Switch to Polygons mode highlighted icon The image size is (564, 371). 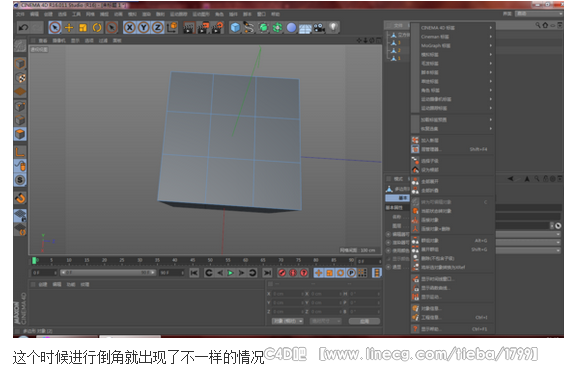[x=20, y=134]
